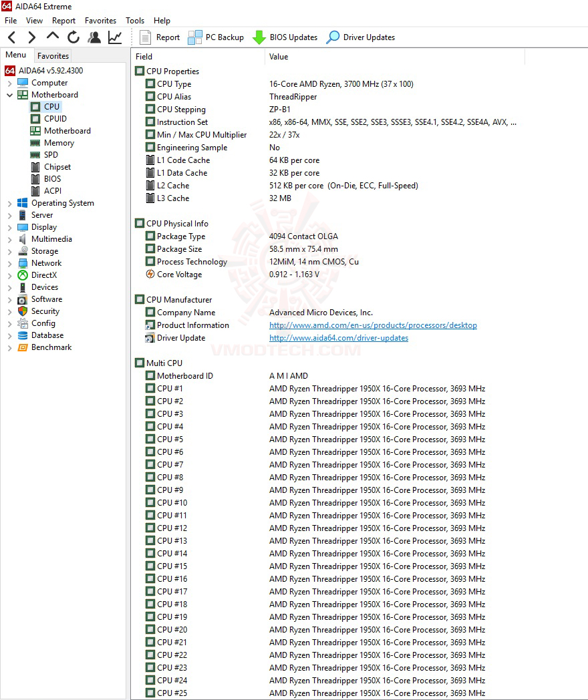Open the Report menu
The image size is (588, 700).
pos(64,21)
